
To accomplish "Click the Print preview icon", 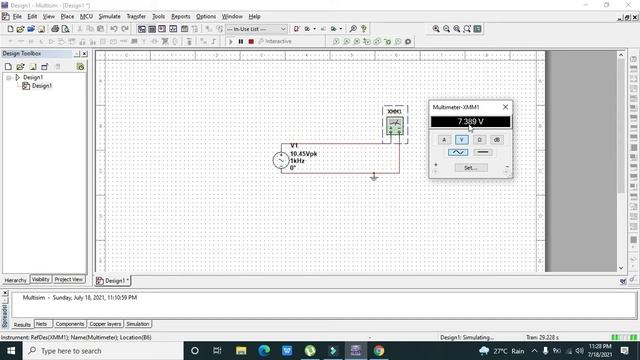I will click(65, 29).
